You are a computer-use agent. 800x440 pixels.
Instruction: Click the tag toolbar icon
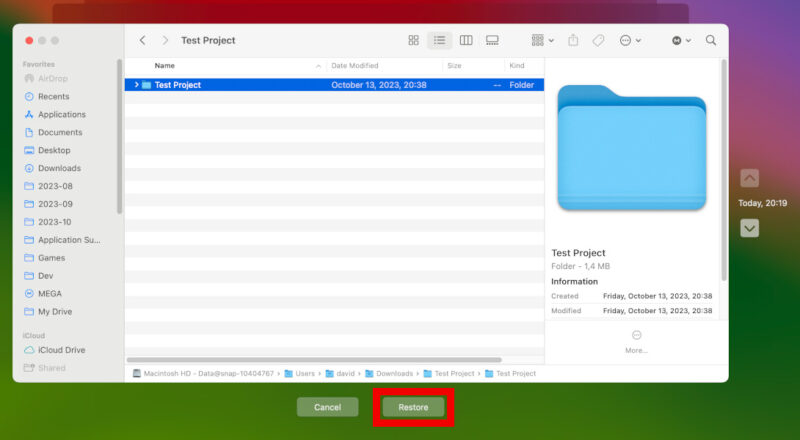tap(598, 40)
